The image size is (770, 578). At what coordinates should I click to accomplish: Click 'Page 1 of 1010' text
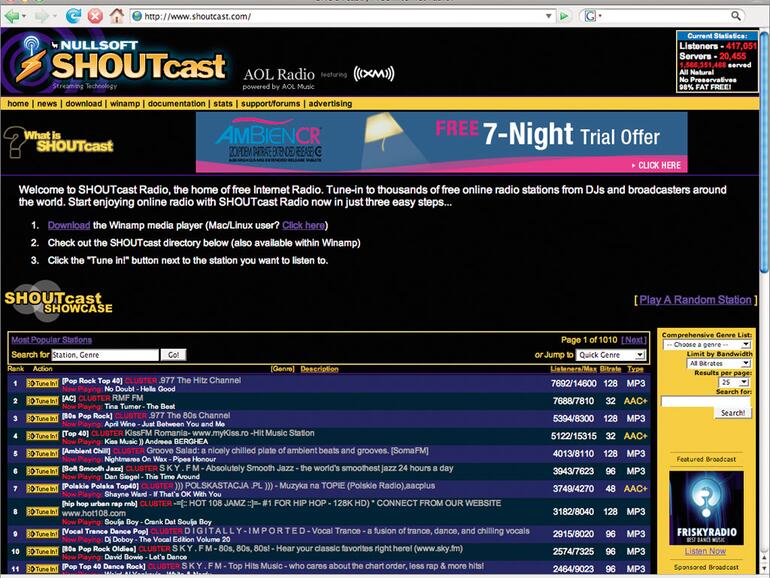coord(589,340)
